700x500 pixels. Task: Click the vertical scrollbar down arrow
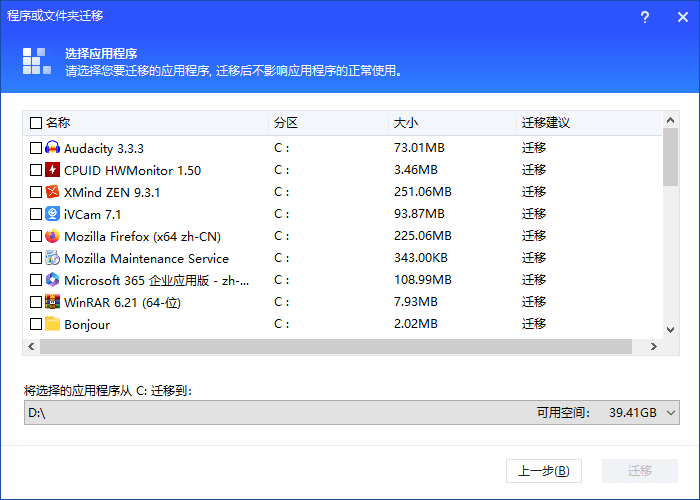670,330
